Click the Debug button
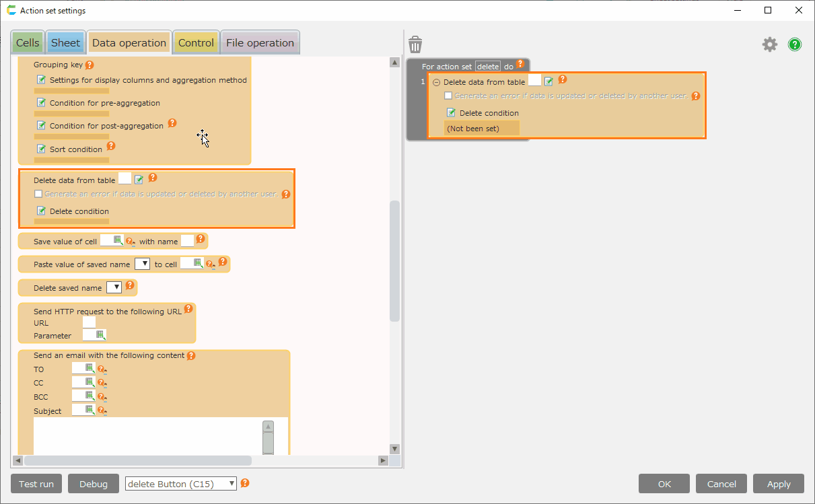 point(94,484)
